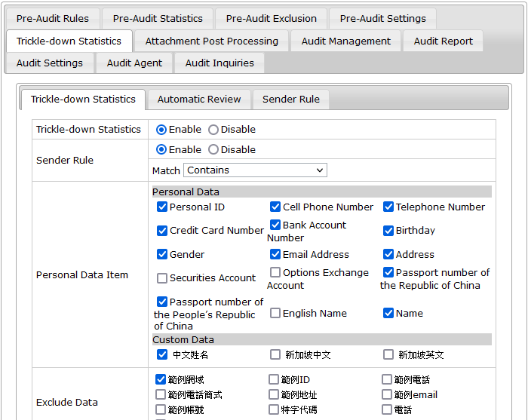Image resolution: width=528 pixels, height=420 pixels.
Task: Select Disable for Trickle-down Statistics
Action: (213, 130)
